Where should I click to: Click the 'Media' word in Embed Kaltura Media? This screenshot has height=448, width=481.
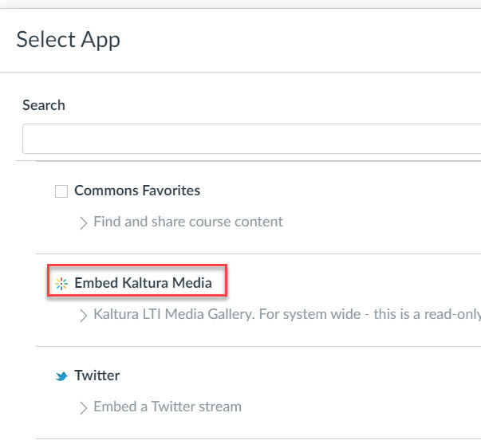coord(194,283)
